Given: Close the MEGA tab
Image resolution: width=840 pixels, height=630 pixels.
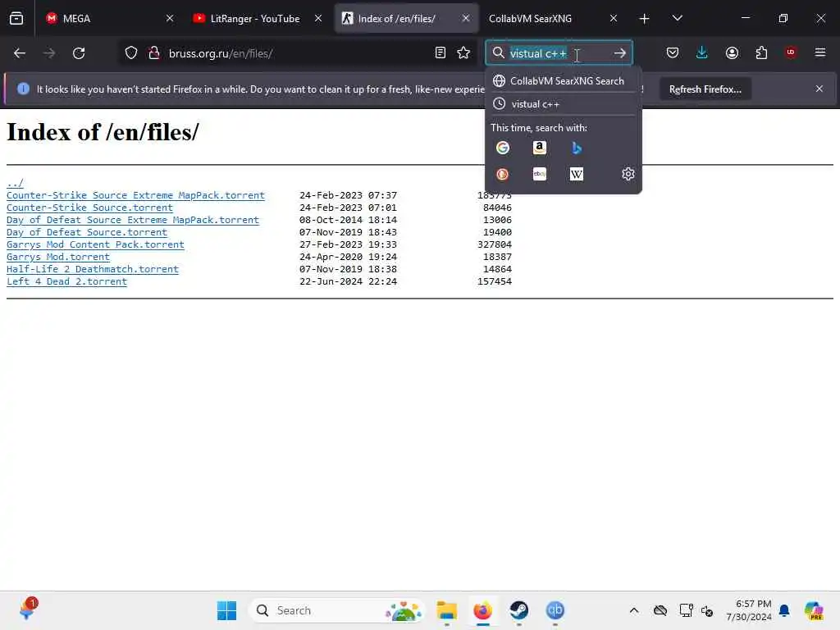Looking at the screenshot, I should click(x=170, y=18).
